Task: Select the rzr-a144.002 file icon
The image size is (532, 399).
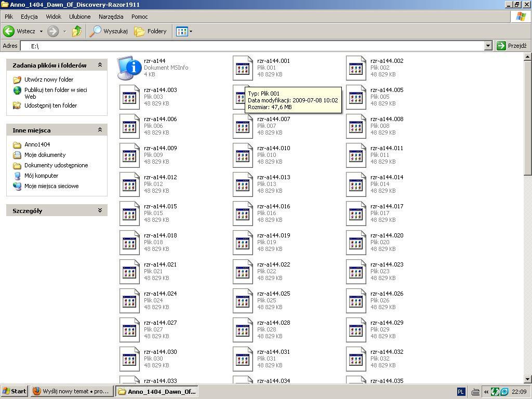Action: tap(356, 68)
